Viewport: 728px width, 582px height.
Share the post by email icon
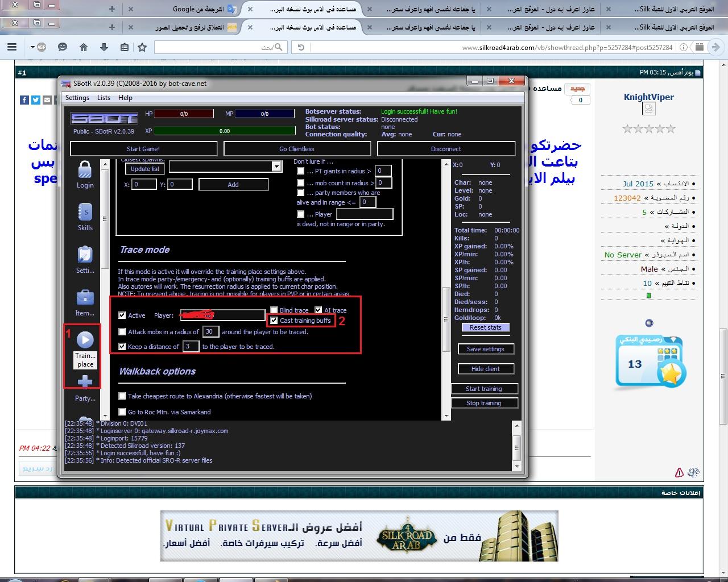[x=47, y=100]
